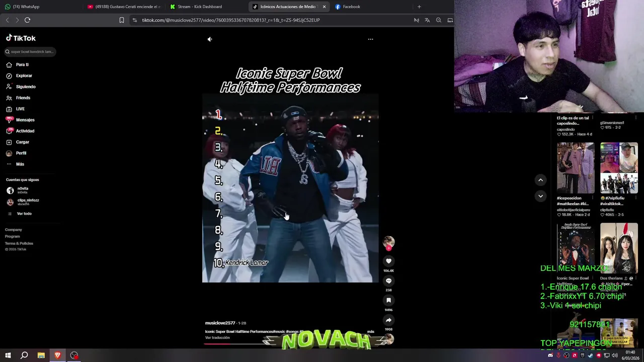Image resolution: width=644 pixels, height=362 pixels.
Task: Open the comments on the video
Action: tap(388, 281)
